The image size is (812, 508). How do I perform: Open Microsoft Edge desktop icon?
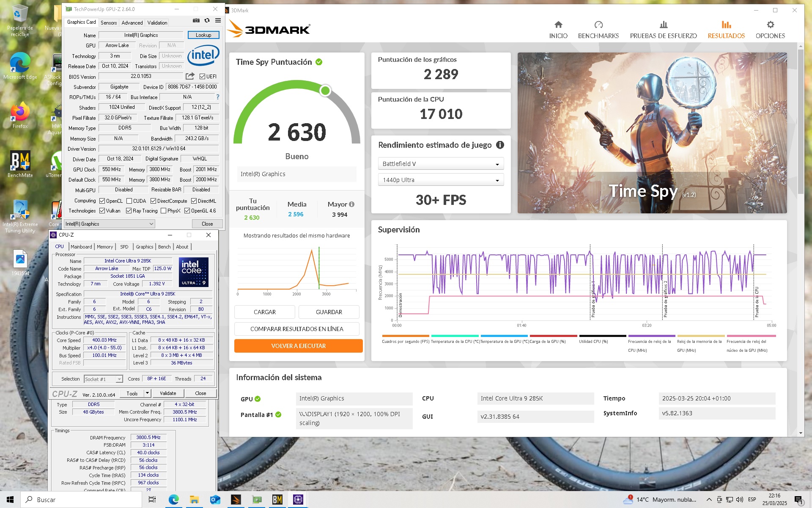click(x=20, y=66)
